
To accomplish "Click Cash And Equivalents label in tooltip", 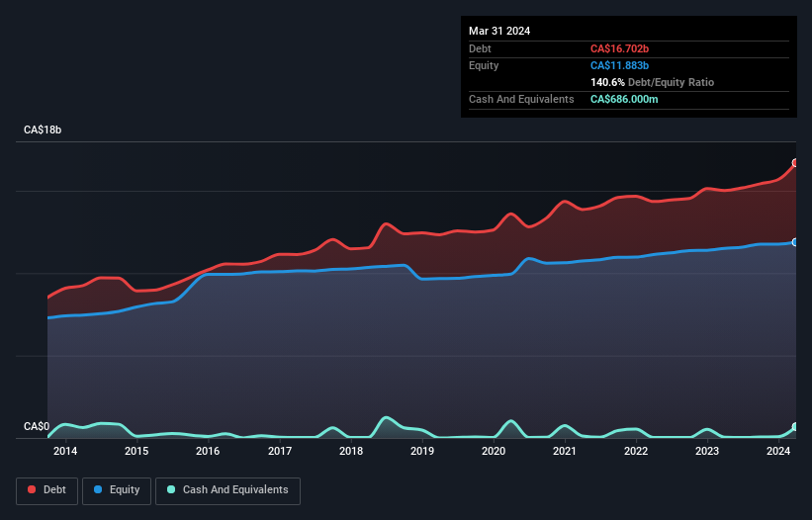I will point(521,99).
